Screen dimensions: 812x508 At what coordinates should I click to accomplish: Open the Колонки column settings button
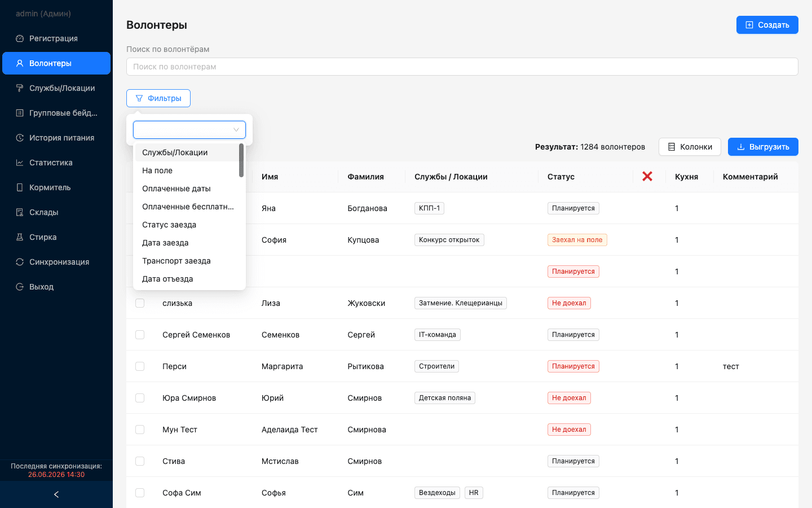[690, 147]
